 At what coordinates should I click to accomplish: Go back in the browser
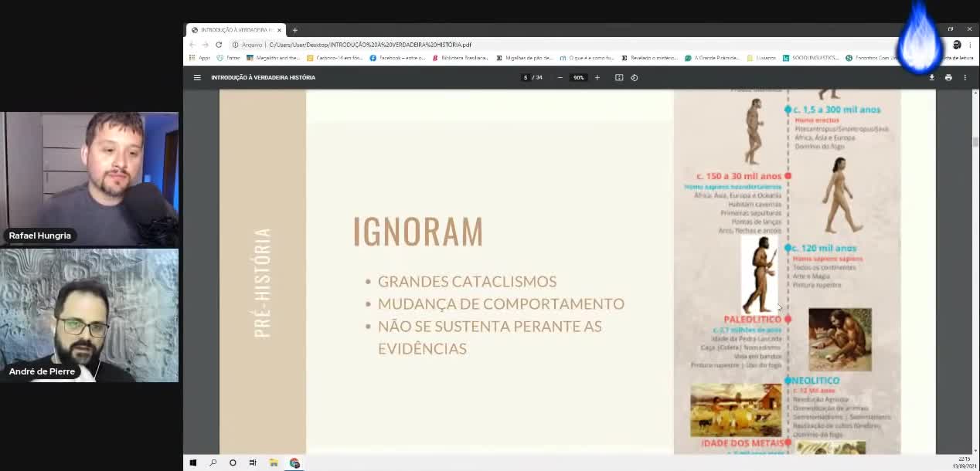[192, 45]
